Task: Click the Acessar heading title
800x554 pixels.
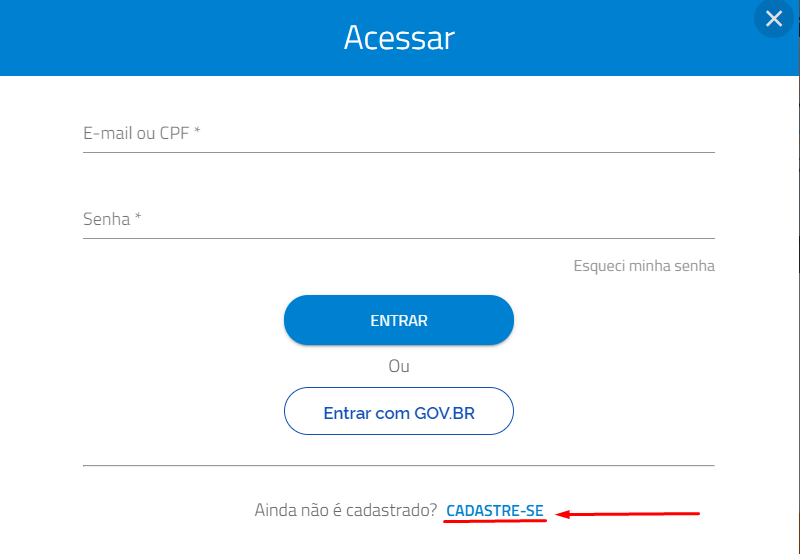Action: tap(399, 38)
